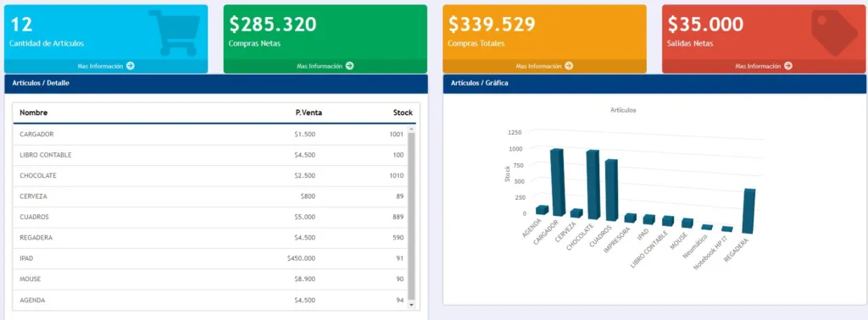Viewport: 868px width, 320px height.
Task: Click the vertical scrollbar thumb in table
Action: point(411,216)
